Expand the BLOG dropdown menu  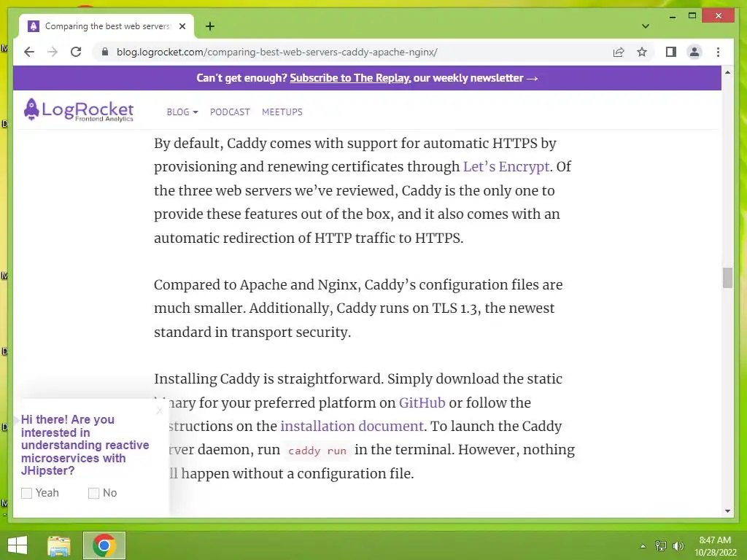click(x=182, y=112)
